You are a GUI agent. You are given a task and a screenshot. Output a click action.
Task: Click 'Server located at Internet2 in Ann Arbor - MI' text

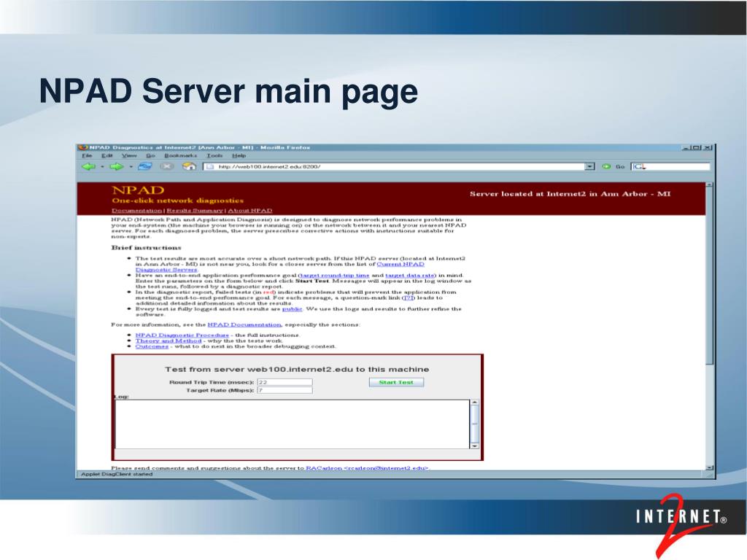click(570, 194)
